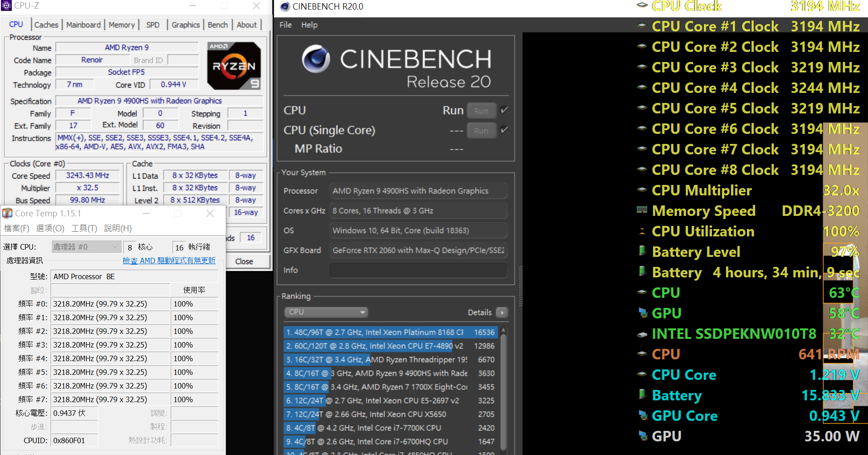Click the AMD driver update check link

pyautogui.click(x=169, y=261)
